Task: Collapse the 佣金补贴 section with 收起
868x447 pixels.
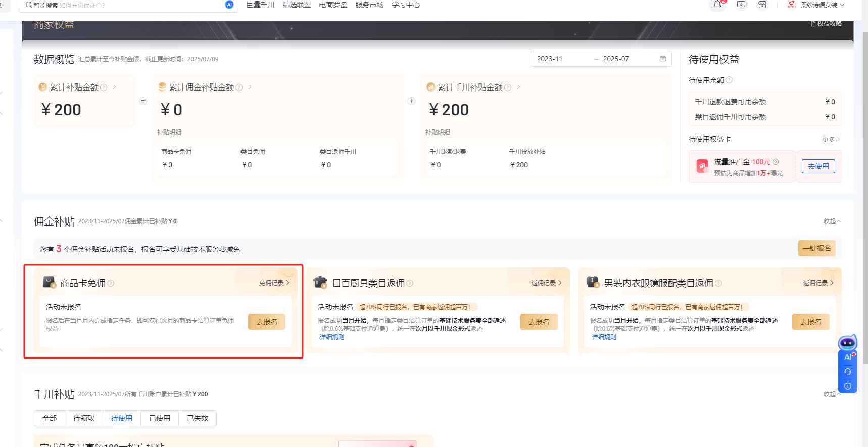Action: click(x=832, y=221)
